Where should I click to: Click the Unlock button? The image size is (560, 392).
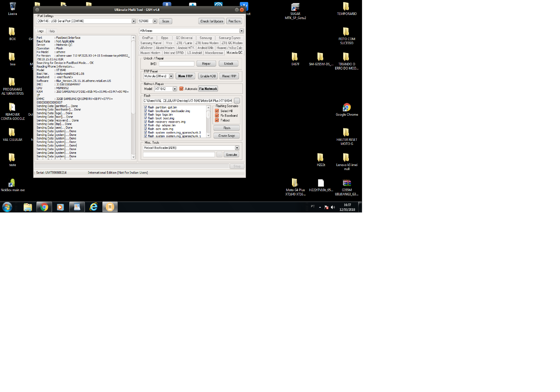229,64
